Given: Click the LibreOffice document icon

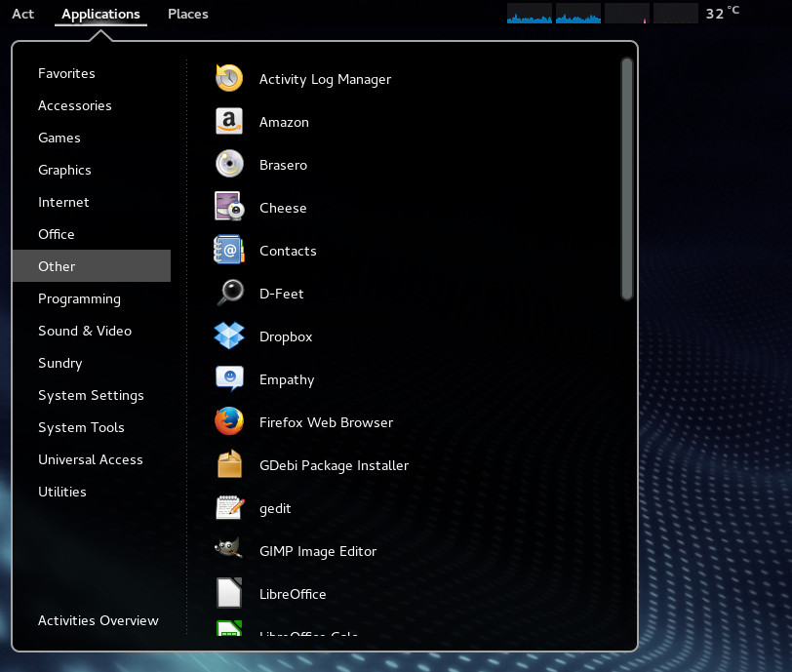Looking at the screenshot, I should click(x=229, y=593).
